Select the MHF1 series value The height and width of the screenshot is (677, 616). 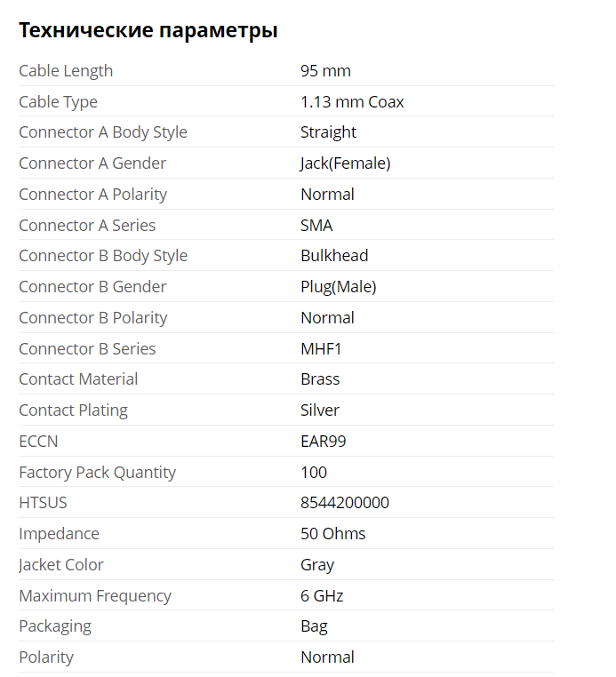321,349
